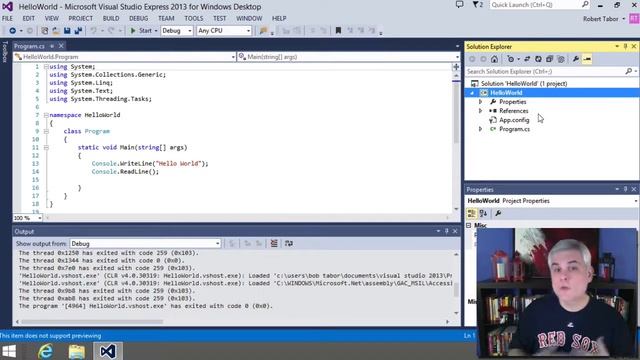Expand the Program.cs node in Solution Explorer
This screenshot has height=360, width=640.
[480, 129]
